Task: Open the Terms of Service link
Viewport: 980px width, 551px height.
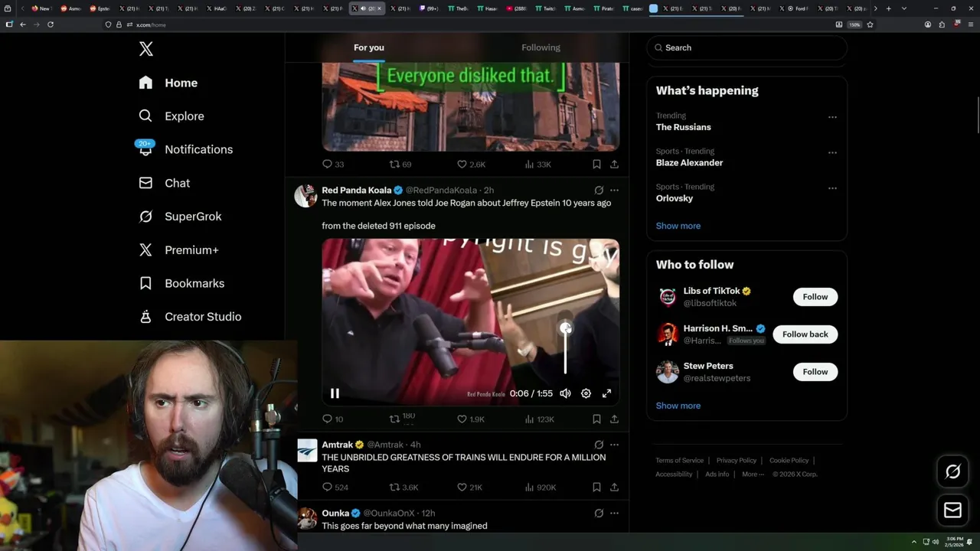Action: (x=680, y=461)
